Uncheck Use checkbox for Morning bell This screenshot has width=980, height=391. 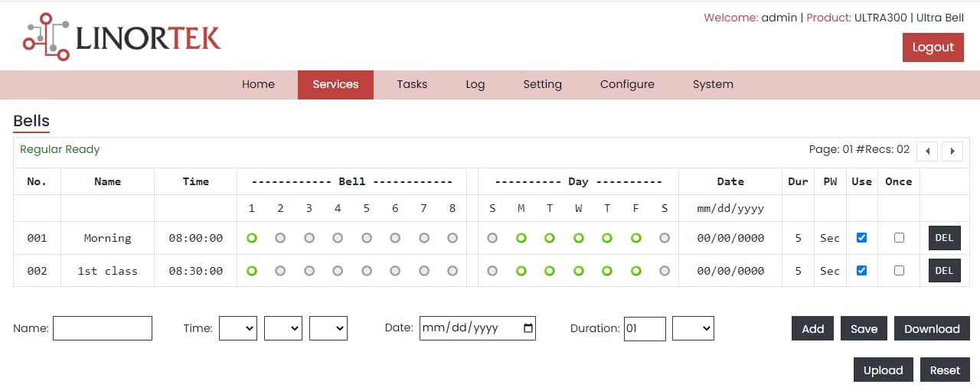coord(861,238)
